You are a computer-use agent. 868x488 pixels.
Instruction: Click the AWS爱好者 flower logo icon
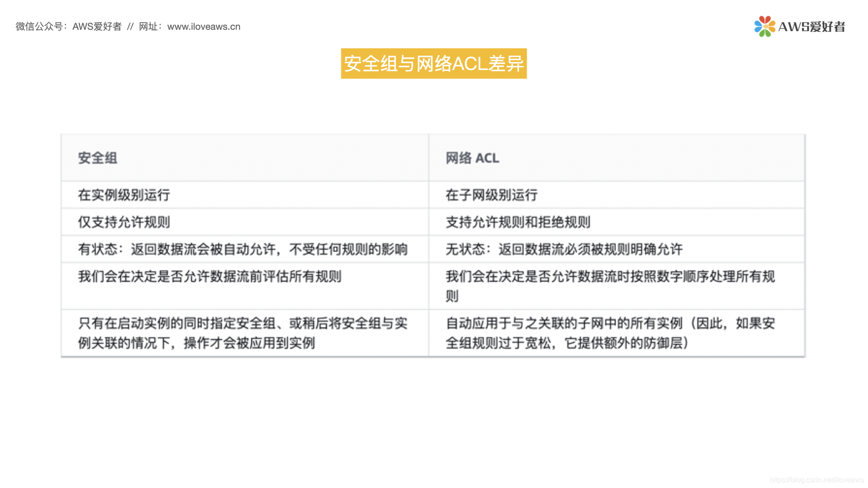(764, 26)
